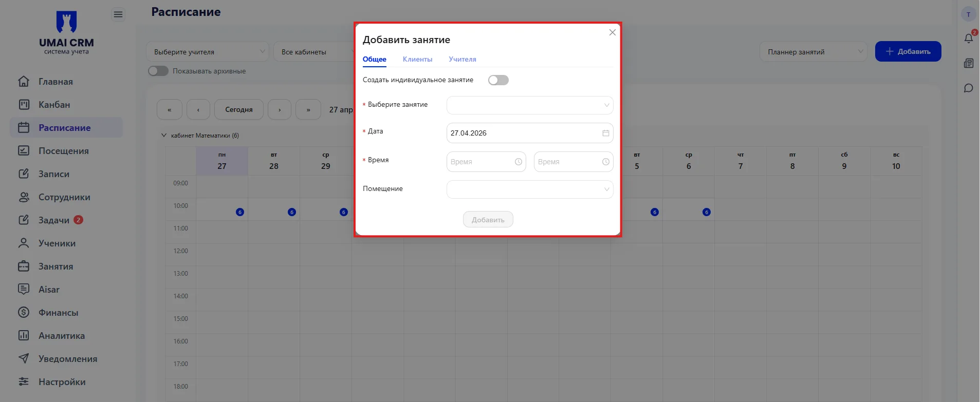Open Записи in the sidebar
The width and height of the screenshot is (980, 402).
point(66,174)
